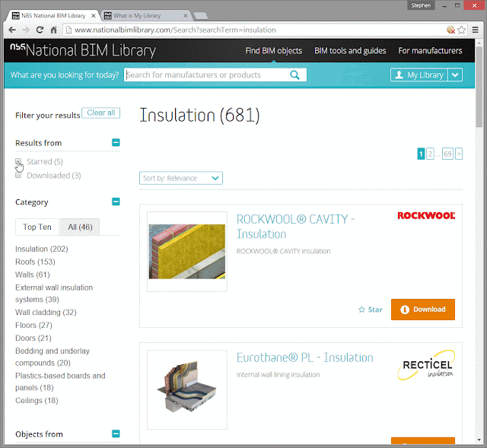Collapse the Category filter section
487x448 pixels.
tap(116, 202)
